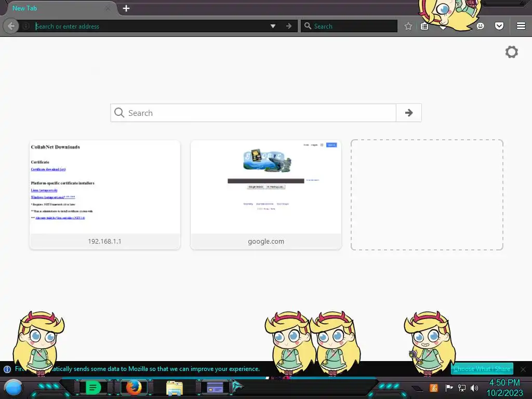Bookmark this page with the star icon
This screenshot has width=532, height=399.
[x=408, y=26]
